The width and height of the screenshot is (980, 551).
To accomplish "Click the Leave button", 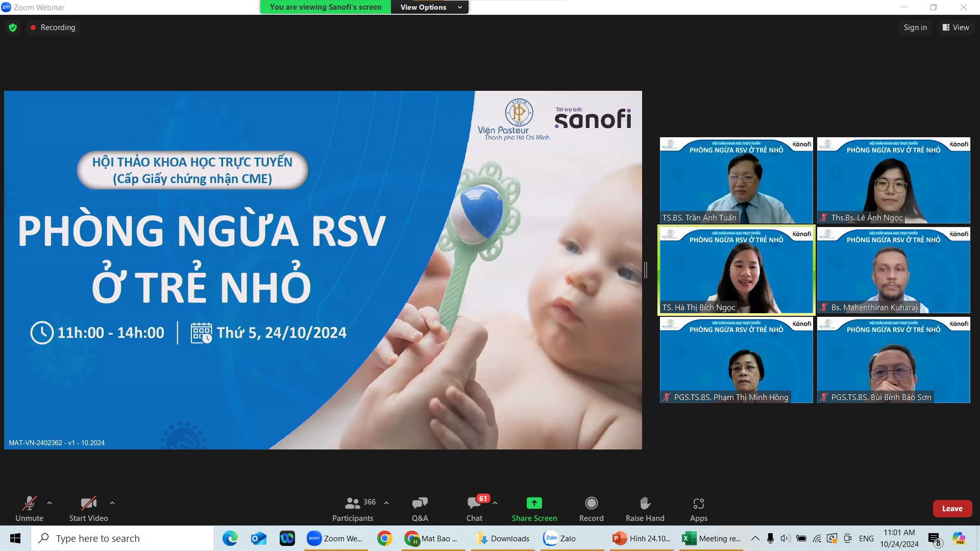I will pos(952,508).
